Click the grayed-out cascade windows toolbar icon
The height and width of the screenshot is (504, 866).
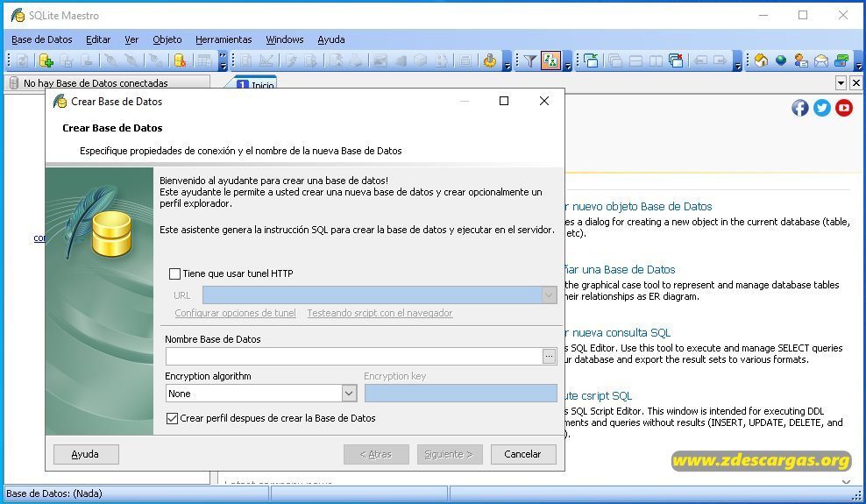615,60
